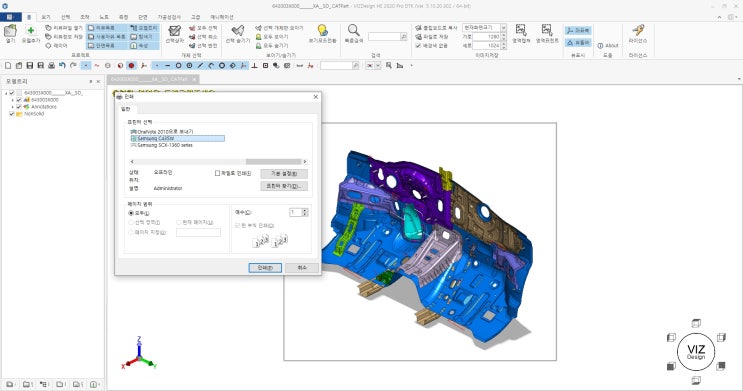Click the ribbon quick search input field
This screenshot has width=743, height=391.
pos(384,36)
